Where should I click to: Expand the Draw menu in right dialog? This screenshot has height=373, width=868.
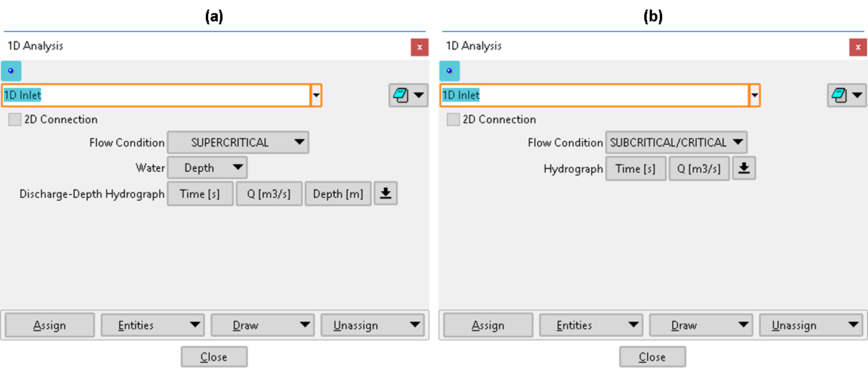coord(701,325)
